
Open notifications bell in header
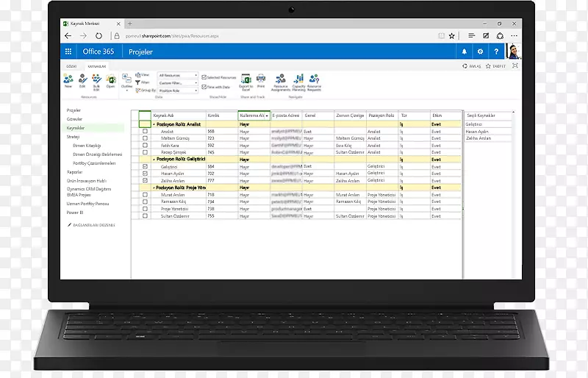coord(465,51)
